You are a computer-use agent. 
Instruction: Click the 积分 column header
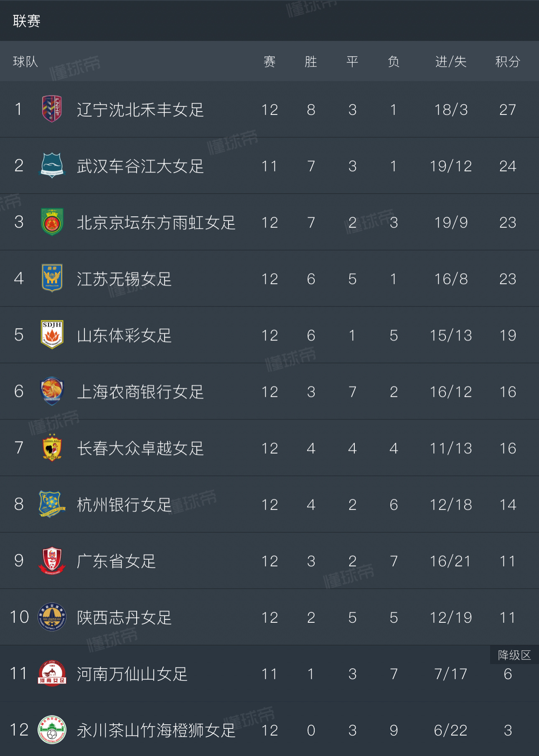[508, 61]
